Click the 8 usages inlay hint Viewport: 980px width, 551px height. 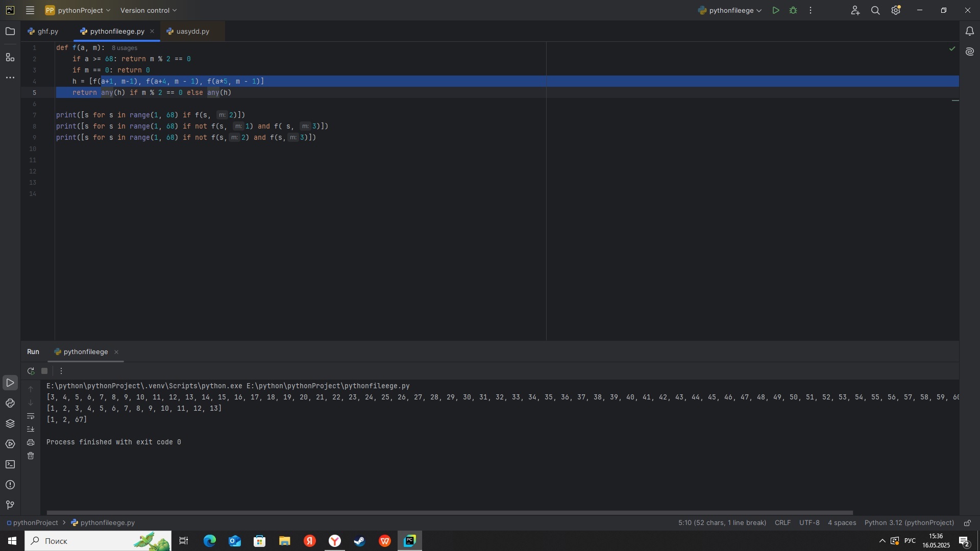tap(125, 48)
